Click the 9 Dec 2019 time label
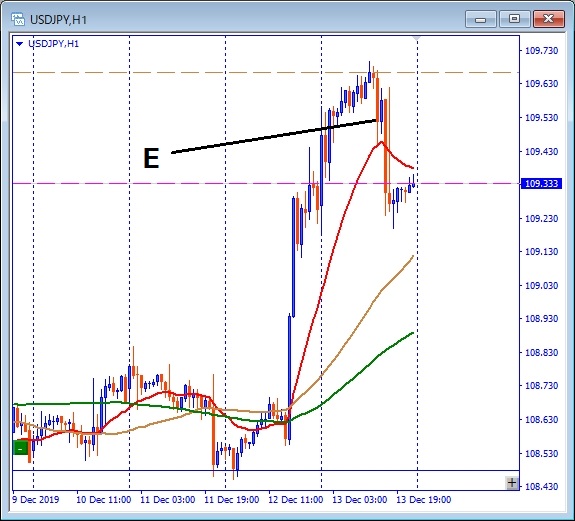The height and width of the screenshot is (521, 575). 36,500
